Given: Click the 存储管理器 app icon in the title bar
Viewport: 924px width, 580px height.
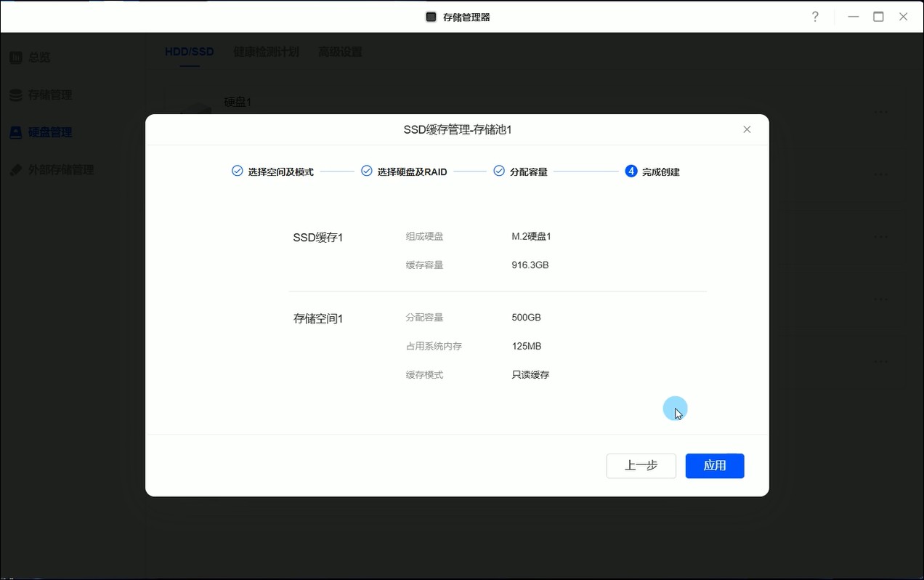Looking at the screenshot, I should [431, 17].
